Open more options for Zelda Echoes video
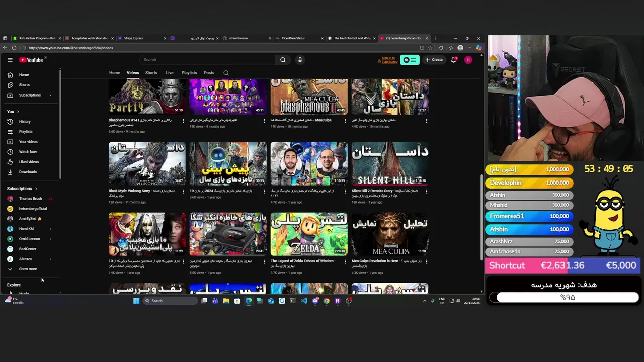The image size is (644, 362). pyautogui.click(x=345, y=261)
